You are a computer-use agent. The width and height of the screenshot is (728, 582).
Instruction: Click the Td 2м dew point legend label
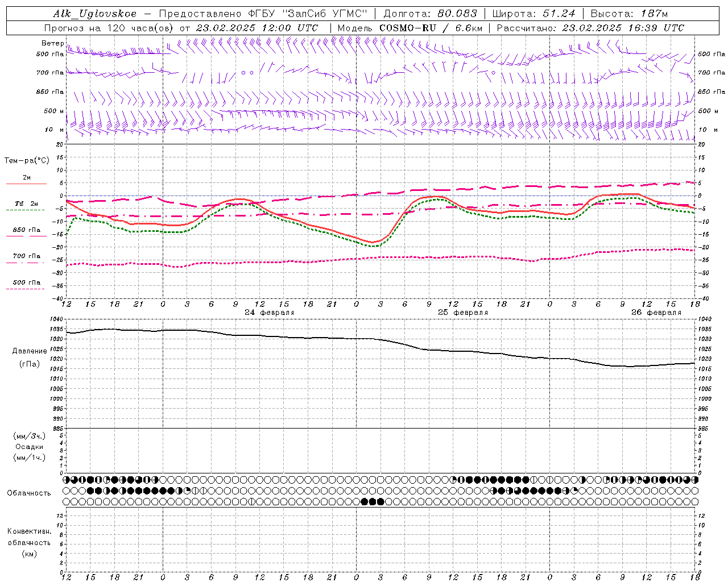(27, 203)
